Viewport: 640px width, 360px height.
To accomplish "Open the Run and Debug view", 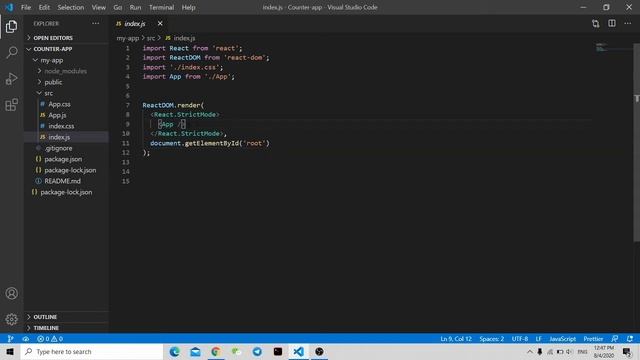I will pyautogui.click(x=11, y=78).
